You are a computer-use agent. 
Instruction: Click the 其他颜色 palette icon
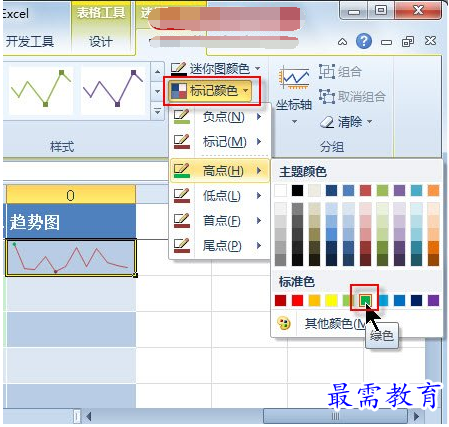tap(284, 323)
